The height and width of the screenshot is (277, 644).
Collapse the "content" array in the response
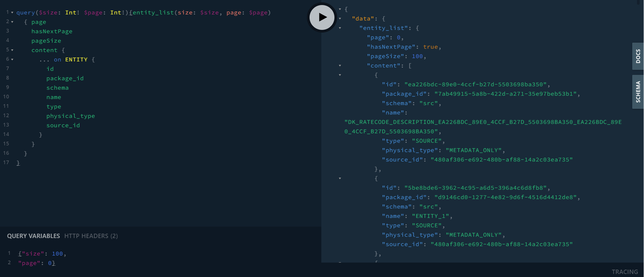pyautogui.click(x=340, y=66)
